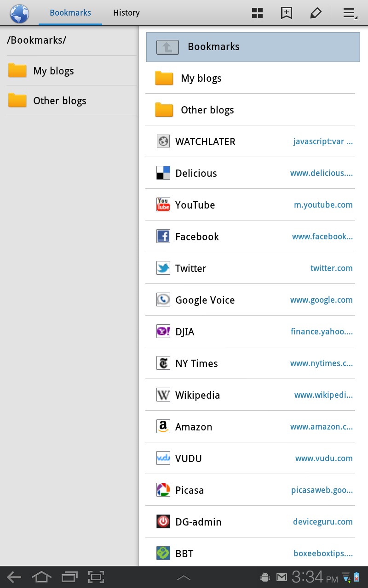Viewport: 368px width, 588px height.
Task: Open the YouTube bookmark icon
Action: coord(163,205)
